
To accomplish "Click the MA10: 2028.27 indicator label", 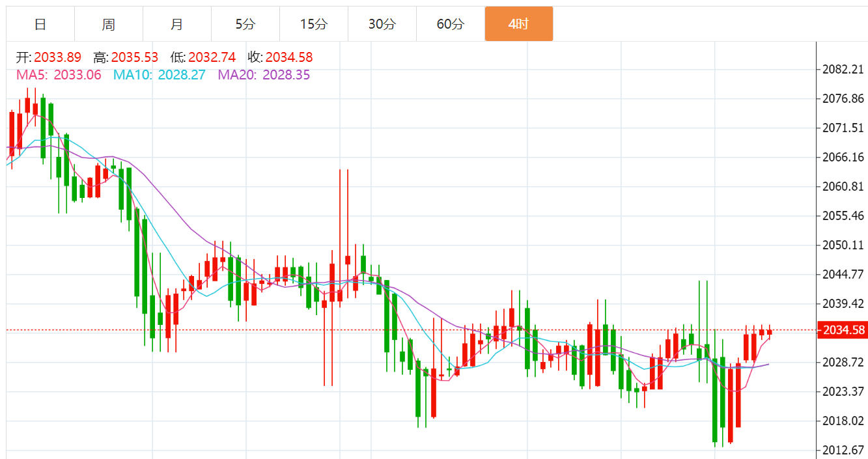I will [160, 75].
